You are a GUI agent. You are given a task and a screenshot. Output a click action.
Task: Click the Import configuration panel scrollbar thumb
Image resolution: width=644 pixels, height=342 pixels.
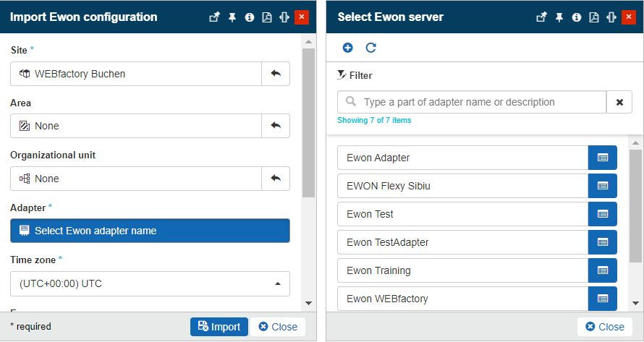tap(308, 123)
